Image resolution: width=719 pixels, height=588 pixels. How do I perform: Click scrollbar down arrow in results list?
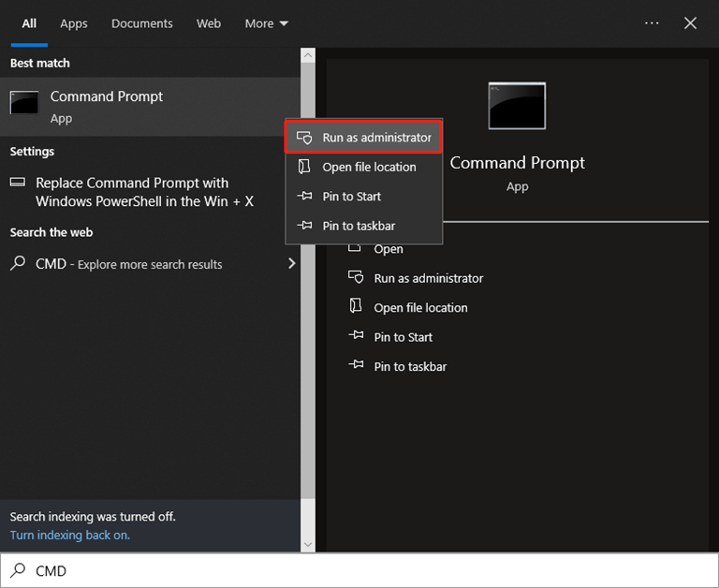click(x=308, y=544)
